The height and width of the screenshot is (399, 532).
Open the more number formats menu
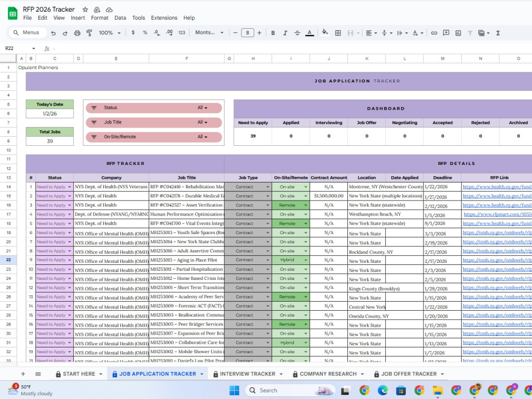181,32
